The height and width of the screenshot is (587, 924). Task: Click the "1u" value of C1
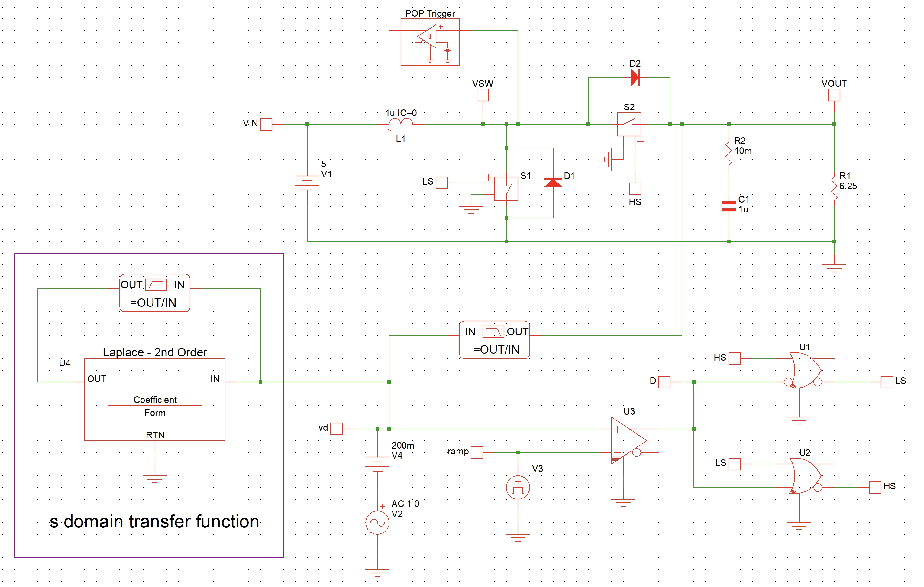pos(743,209)
